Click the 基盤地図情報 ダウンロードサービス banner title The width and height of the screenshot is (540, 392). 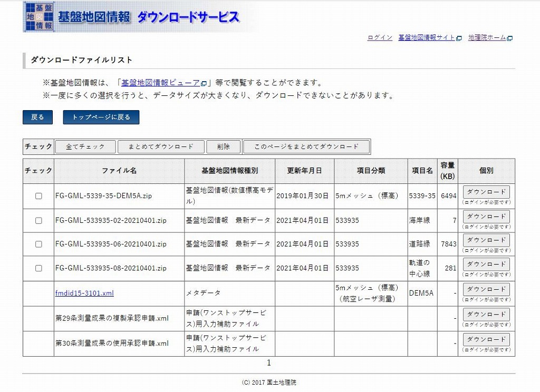[148, 17]
